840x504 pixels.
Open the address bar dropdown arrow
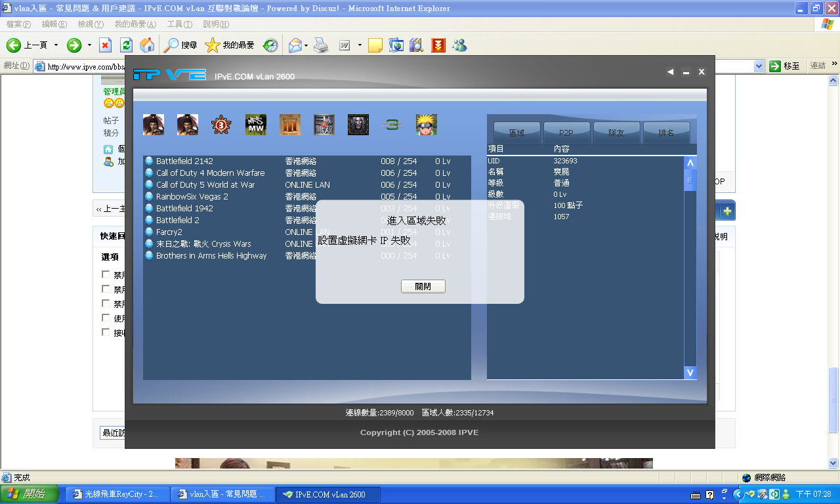(759, 67)
